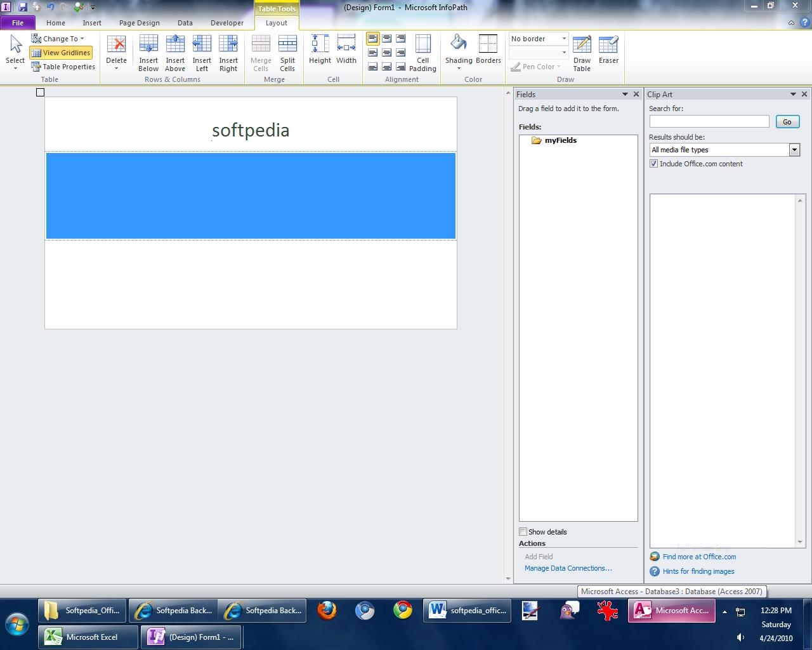Switch to the Page Design tab
This screenshot has width=812, height=650.
[140, 23]
